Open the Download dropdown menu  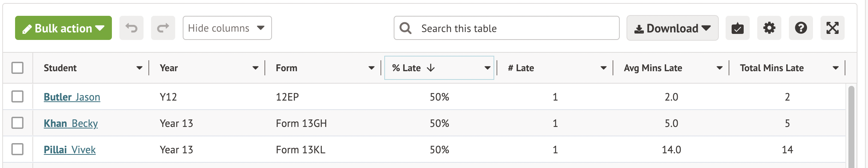[672, 28]
